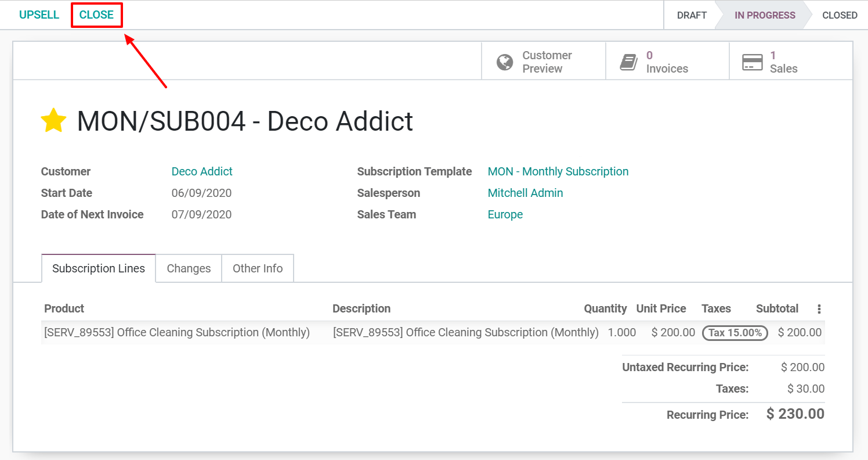Set the subscription stage to DRAFT
The image size is (868, 460).
[692, 15]
